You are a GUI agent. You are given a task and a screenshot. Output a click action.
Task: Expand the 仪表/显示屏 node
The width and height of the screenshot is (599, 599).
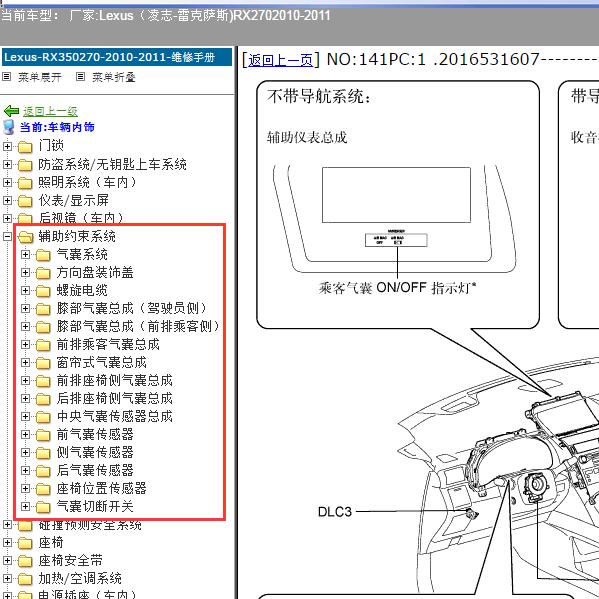point(7,200)
